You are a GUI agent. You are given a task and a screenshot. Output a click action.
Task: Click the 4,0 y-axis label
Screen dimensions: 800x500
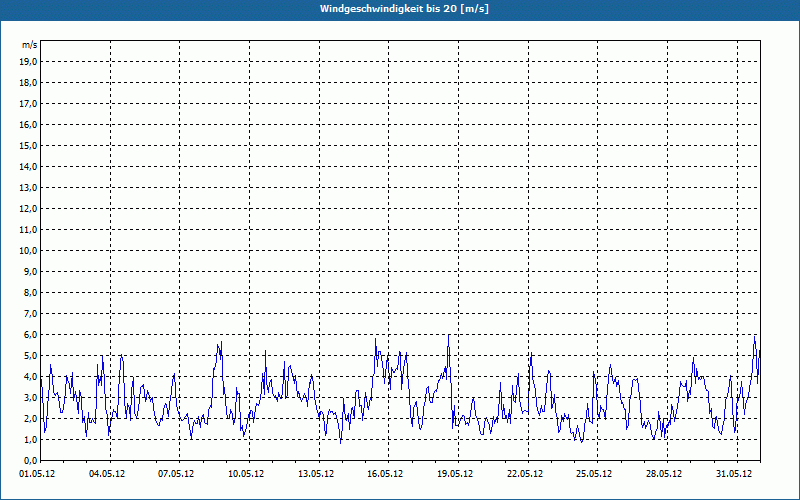(x=30, y=377)
